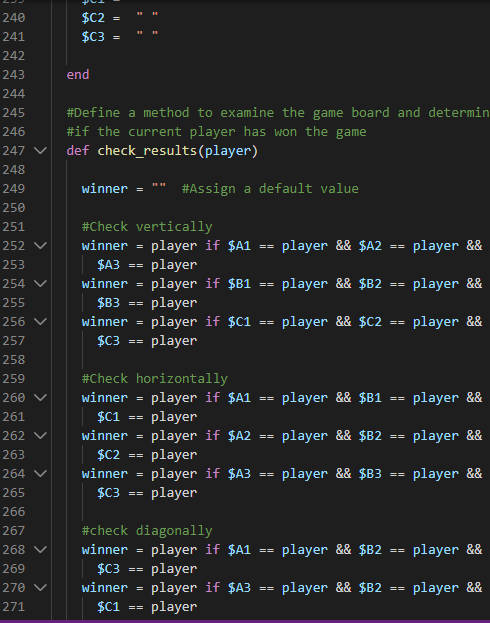Click '#Define a method to examine' comment line
The width and height of the screenshot is (490, 623).
coord(278,113)
